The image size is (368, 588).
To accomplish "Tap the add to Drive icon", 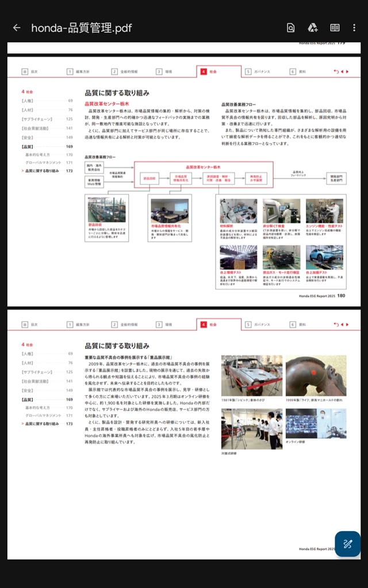I will coord(312,28).
